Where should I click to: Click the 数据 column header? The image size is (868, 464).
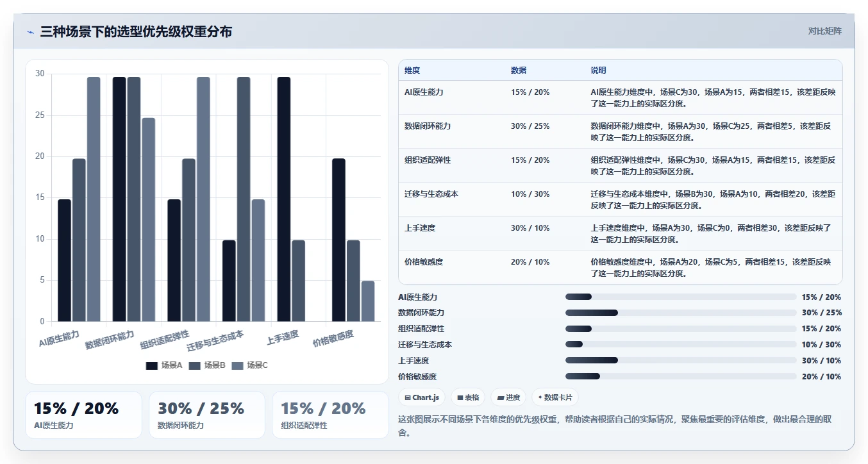point(519,70)
